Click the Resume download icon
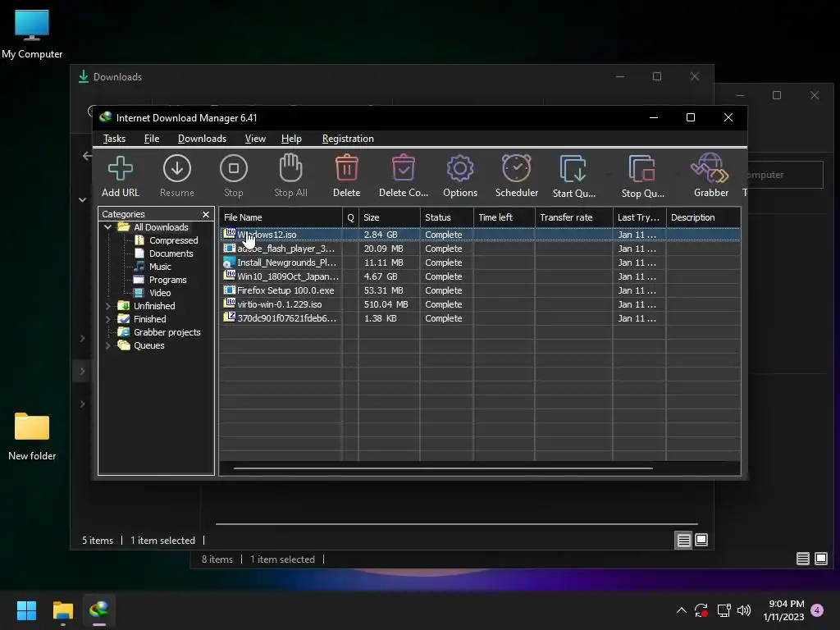 [177, 168]
